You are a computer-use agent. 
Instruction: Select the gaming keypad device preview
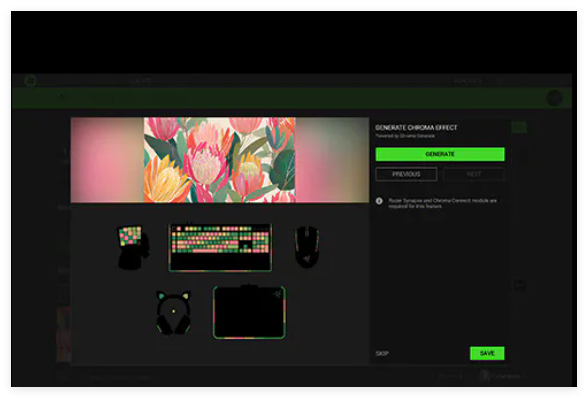coord(133,247)
